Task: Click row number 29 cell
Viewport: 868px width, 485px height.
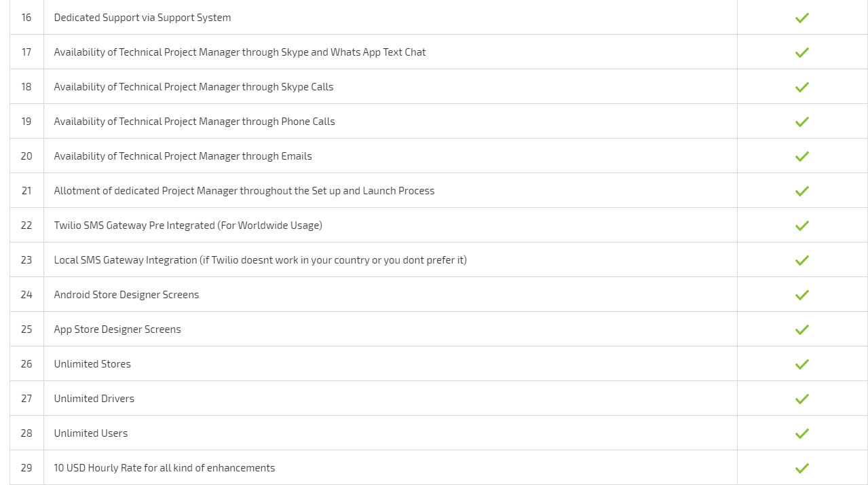Action: [x=26, y=467]
